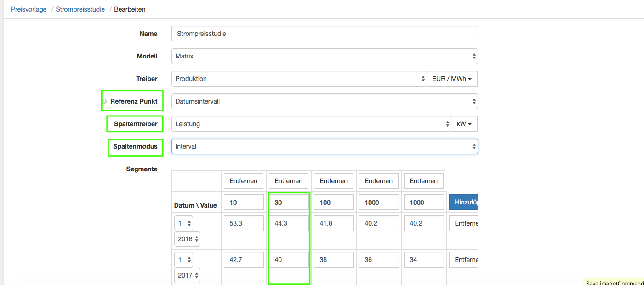Open the Preisvorlage breadcrumb link
The height and width of the screenshot is (285, 644).
(x=28, y=9)
